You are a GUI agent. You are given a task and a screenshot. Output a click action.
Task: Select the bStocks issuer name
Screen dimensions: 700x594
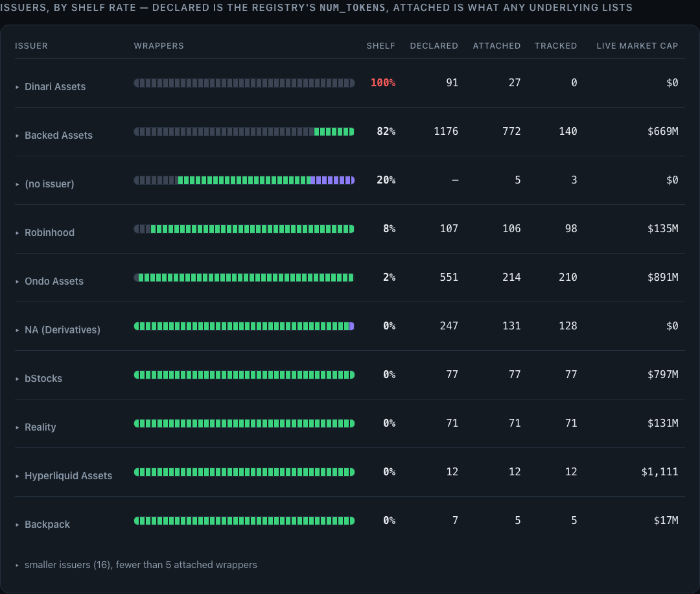pos(43,379)
